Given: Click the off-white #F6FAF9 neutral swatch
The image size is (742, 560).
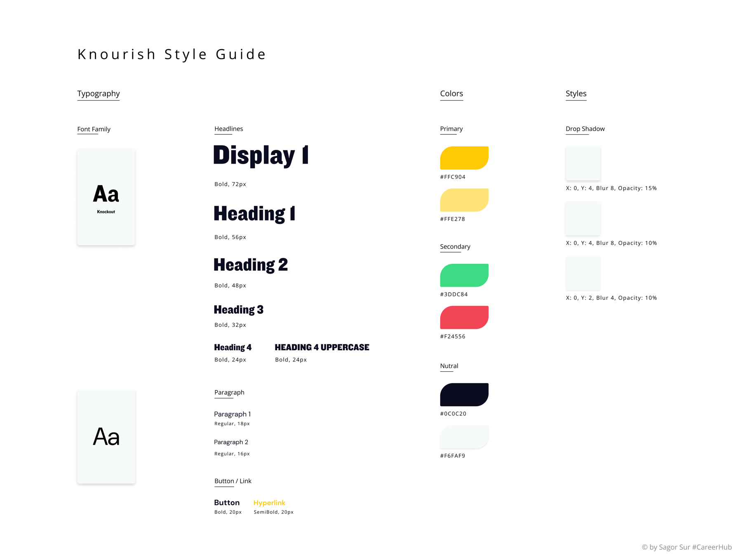Looking at the screenshot, I should point(464,437).
